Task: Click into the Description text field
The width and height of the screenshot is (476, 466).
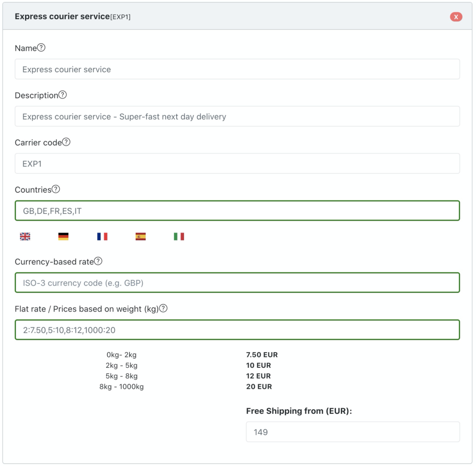Action: tap(237, 116)
